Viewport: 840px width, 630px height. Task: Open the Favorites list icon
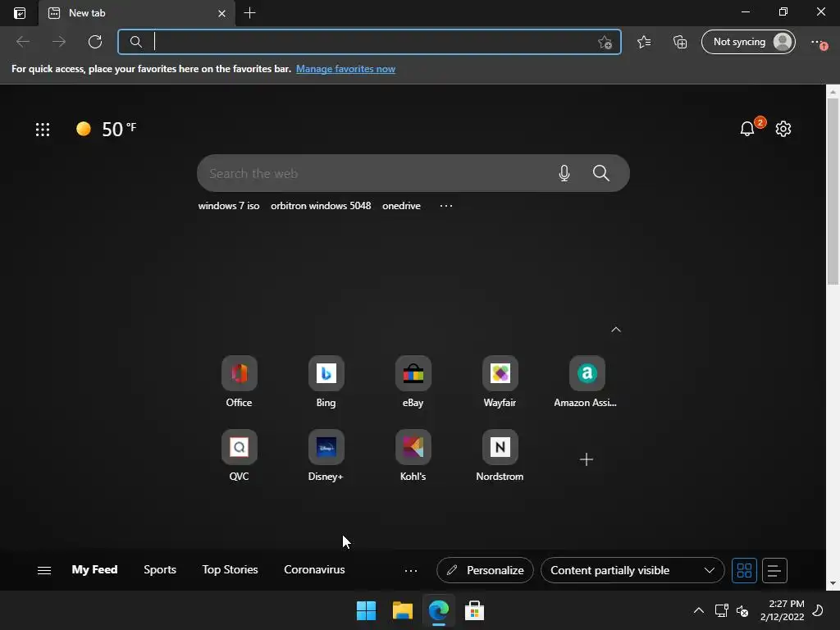(644, 42)
